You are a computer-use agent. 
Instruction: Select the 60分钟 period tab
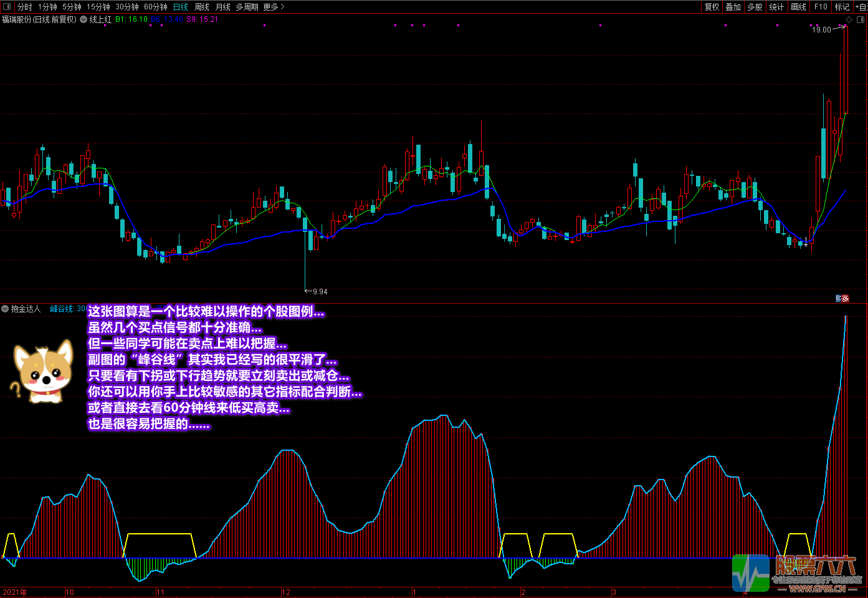[155, 7]
